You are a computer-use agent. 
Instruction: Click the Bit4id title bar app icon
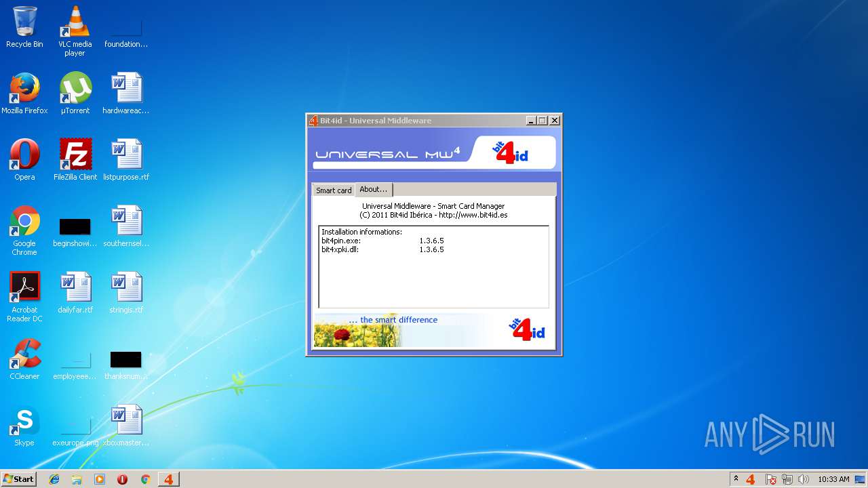coord(313,121)
